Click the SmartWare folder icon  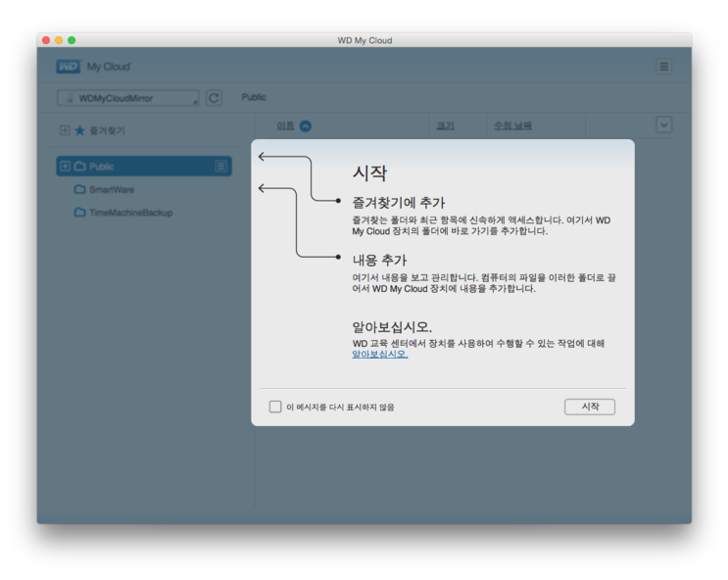coord(80,189)
